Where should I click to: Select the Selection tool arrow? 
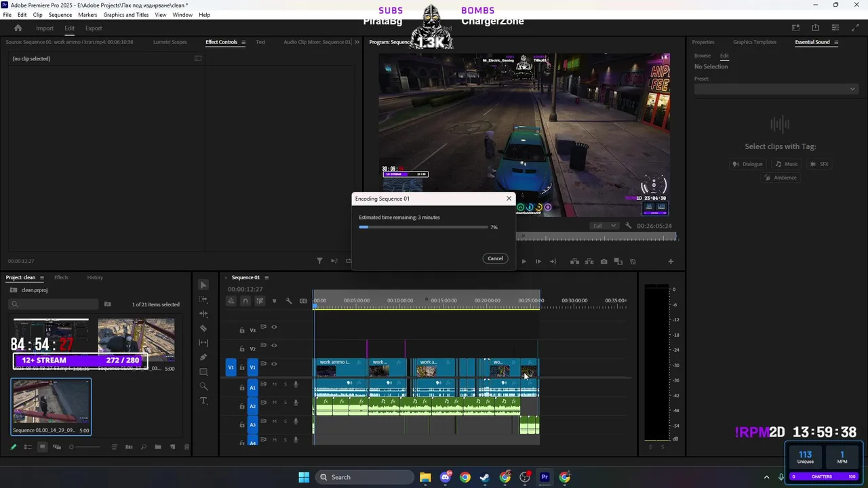203,285
